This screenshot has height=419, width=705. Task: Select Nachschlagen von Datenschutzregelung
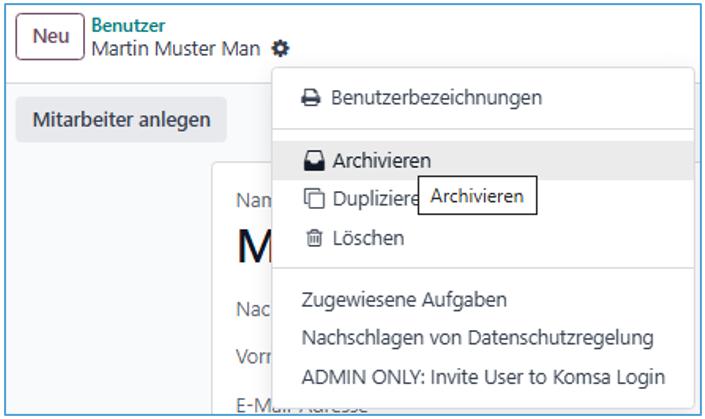pyautogui.click(x=477, y=338)
